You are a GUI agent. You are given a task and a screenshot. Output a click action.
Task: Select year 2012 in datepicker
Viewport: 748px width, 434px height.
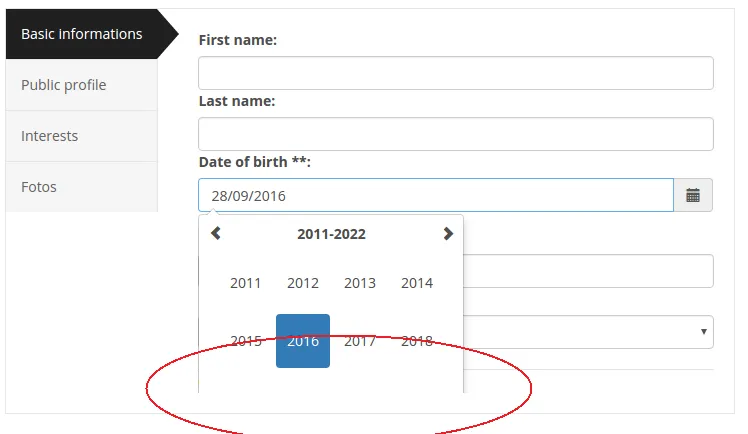click(303, 283)
